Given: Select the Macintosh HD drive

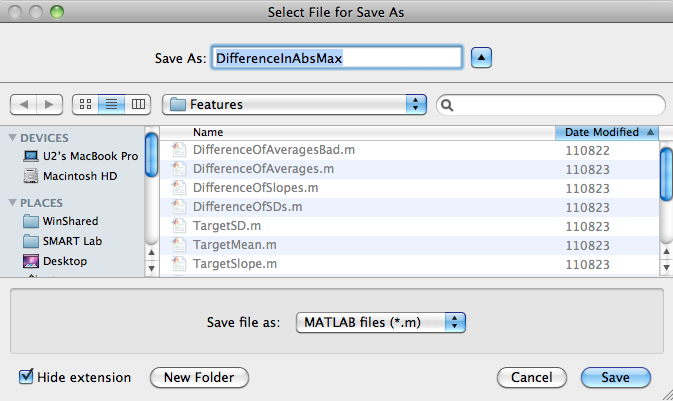Looking at the screenshot, I should pos(70,176).
